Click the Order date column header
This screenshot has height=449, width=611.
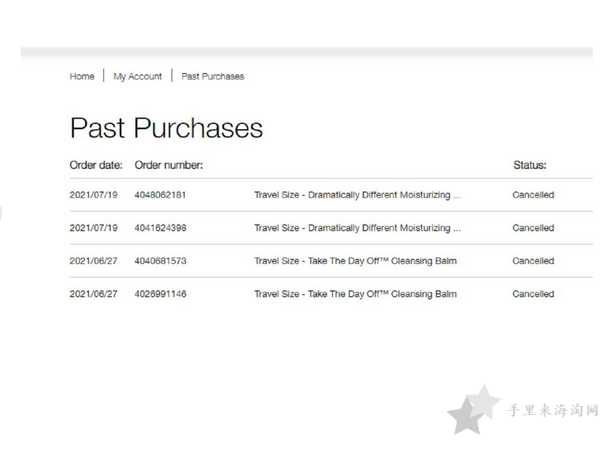point(96,165)
